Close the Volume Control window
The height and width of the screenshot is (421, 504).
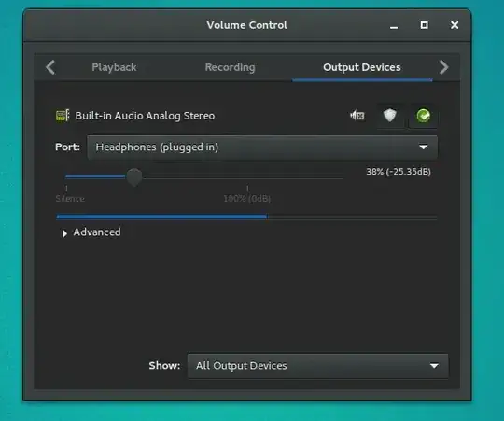pyautogui.click(x=455, y=25)
